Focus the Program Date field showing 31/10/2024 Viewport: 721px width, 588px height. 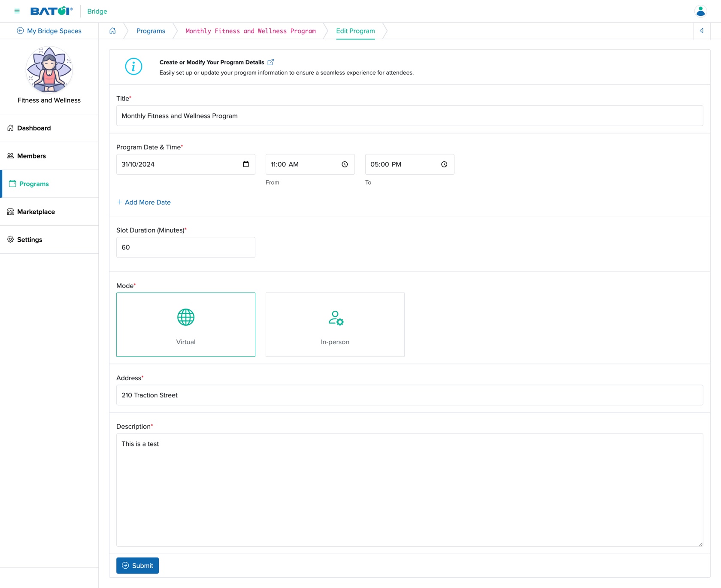186,164
